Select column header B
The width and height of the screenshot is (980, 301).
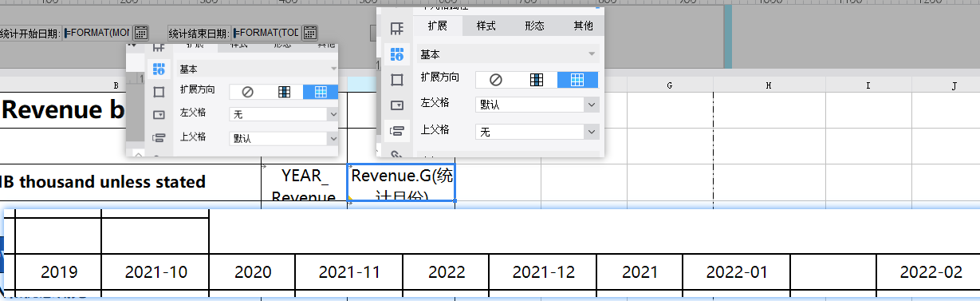[116, 85]
